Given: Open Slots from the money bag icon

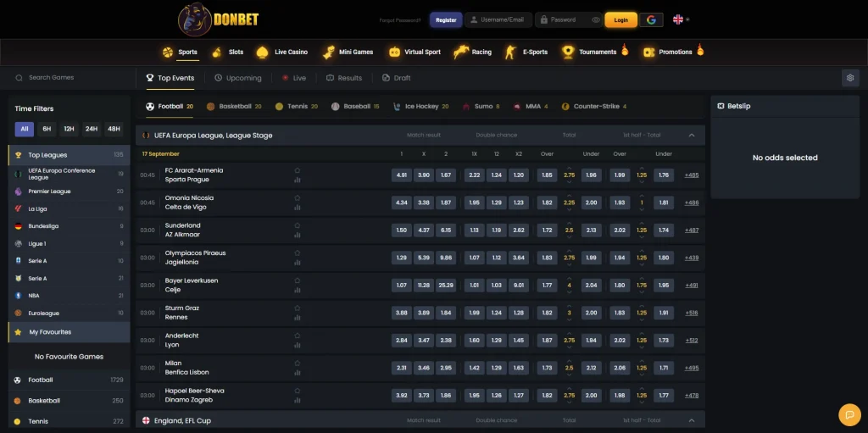Looking at the screenshot, I should [217, 52].
